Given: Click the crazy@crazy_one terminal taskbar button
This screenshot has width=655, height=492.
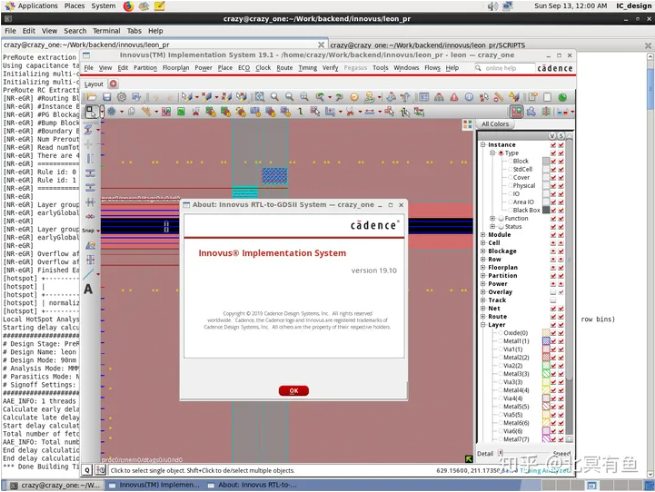Looking at the screenshot, I should [x=54, y=485].
